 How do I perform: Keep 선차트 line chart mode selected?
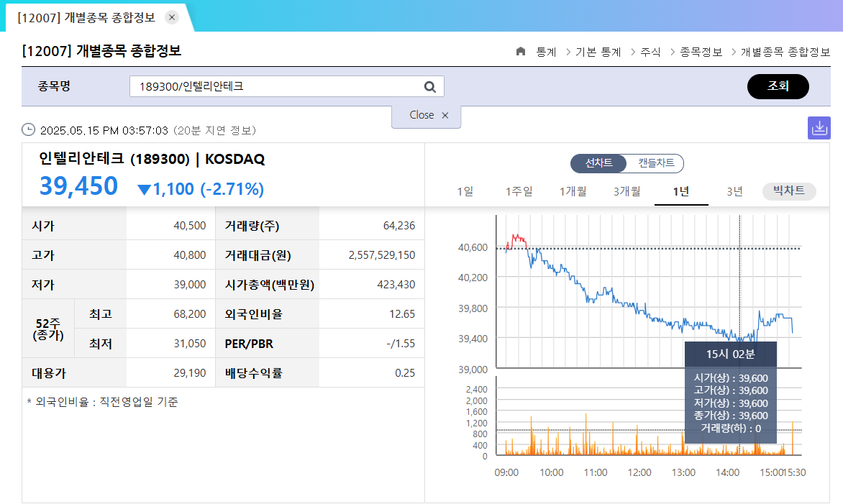600,163
